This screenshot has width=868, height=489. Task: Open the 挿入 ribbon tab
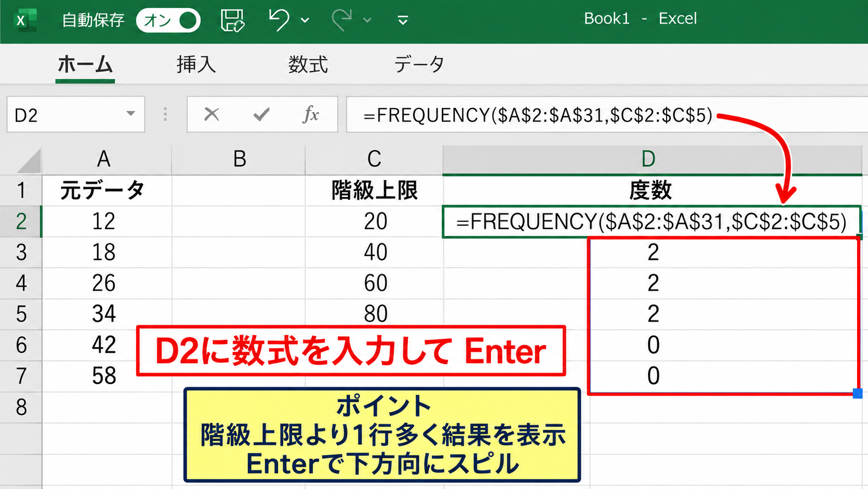[196, 65]
